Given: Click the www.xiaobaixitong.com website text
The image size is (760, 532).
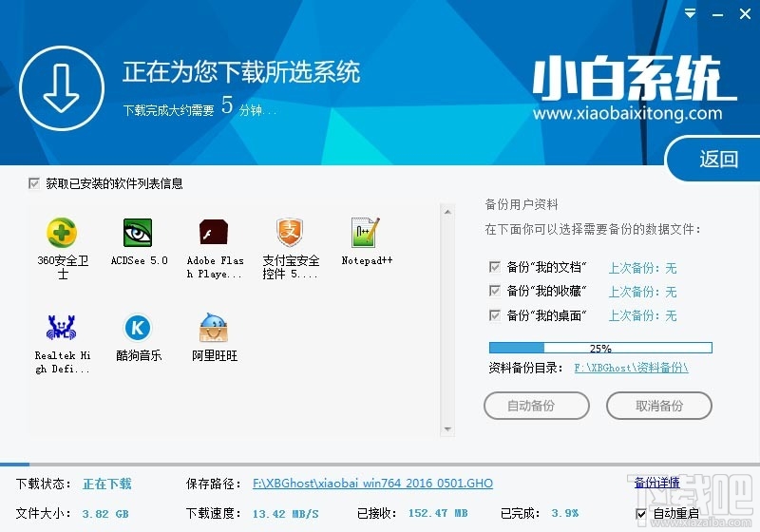Looking at the screenshot, I should tap(627, 113).
